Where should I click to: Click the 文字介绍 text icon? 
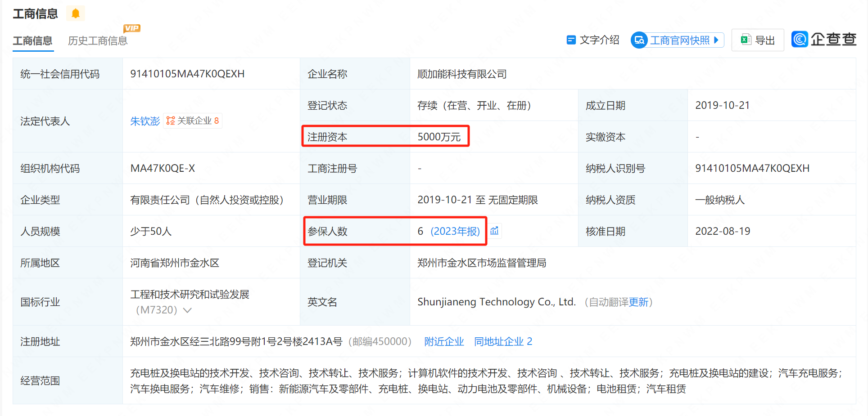[x=571, y=40]
